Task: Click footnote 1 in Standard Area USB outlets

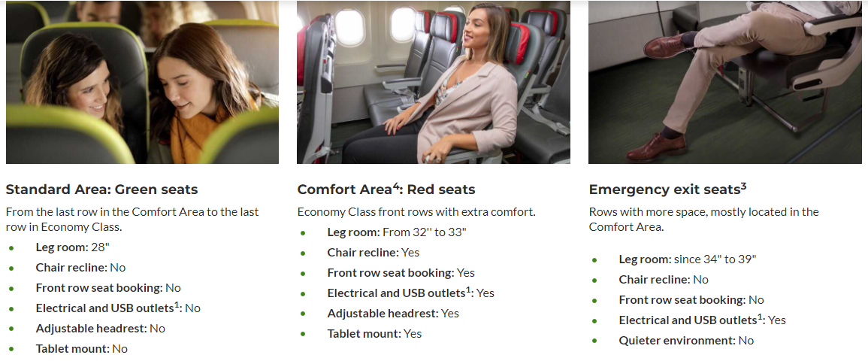Action: click(x=177, y=305)
